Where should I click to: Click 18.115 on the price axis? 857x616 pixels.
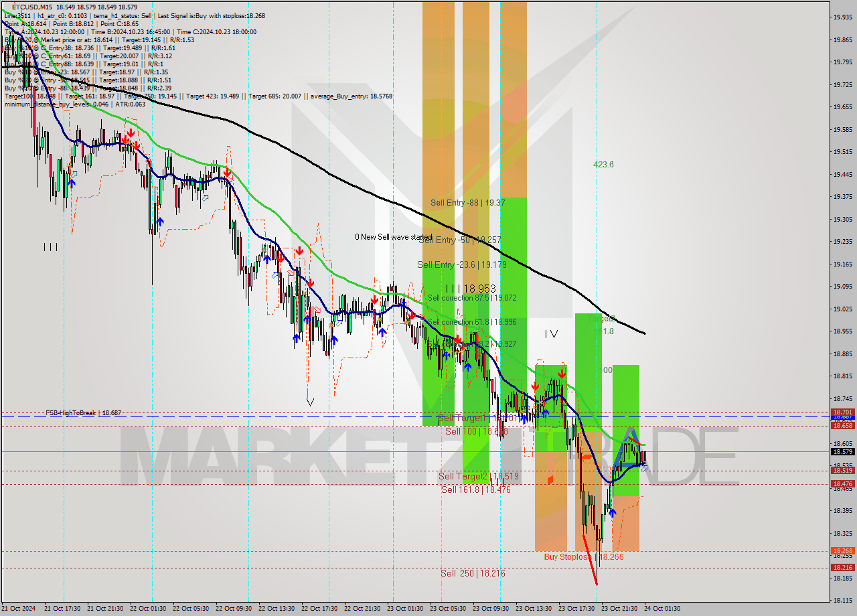pos(842,601)
